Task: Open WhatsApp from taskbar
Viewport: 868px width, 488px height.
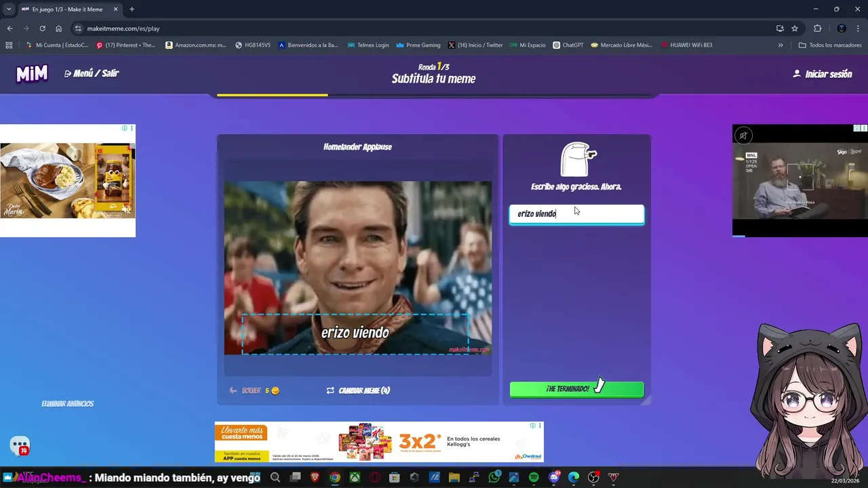Action: click(494, 477)
